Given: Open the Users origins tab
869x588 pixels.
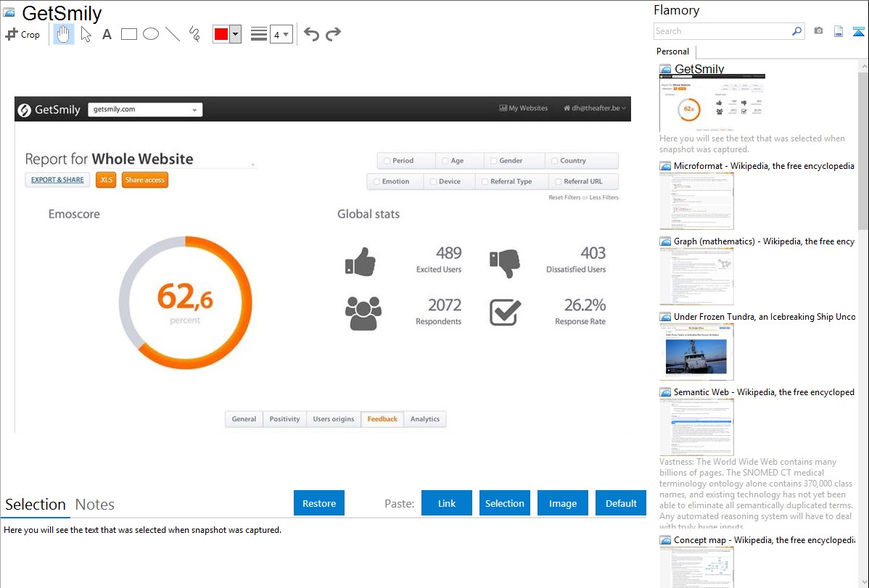Looking at the screenshot, I should 333,419.
